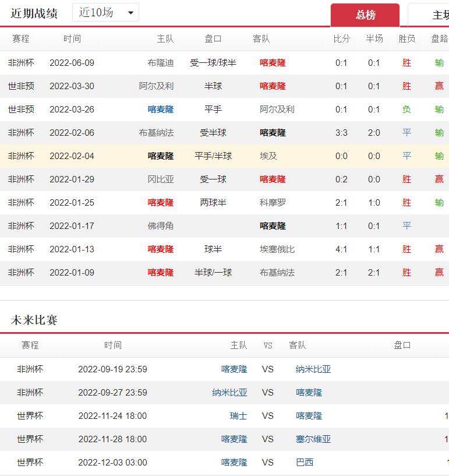Click the 赢 handicap result for 2022-01-29

439,179
